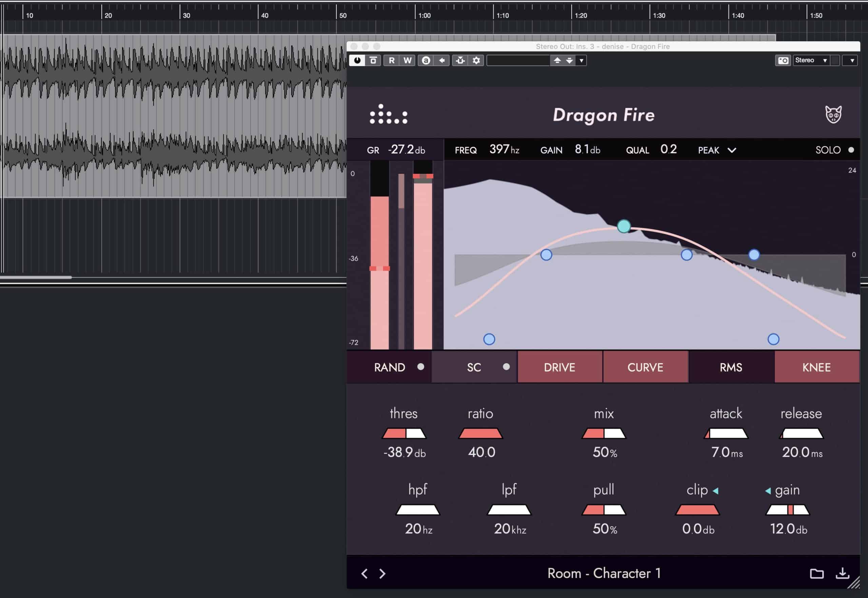The image size is (868, 598).
Task: Toggle the SOLO band dot
Action: (x=851, y=150)
